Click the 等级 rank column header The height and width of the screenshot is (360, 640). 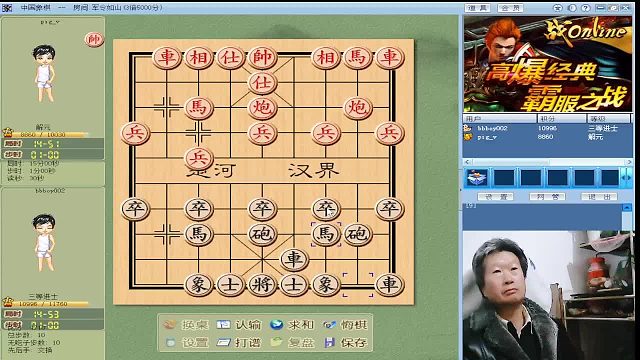(x=609, y=118)
